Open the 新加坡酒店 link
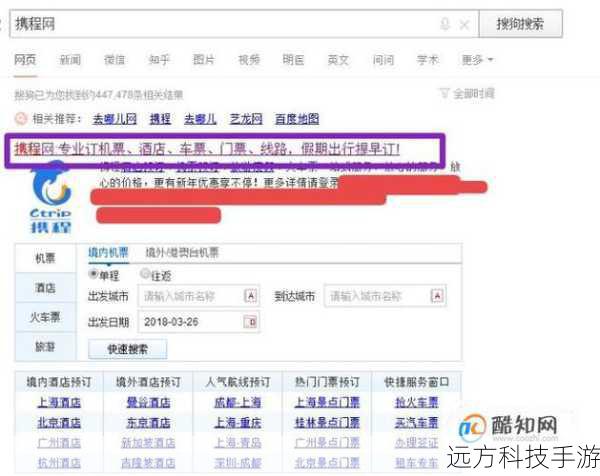This screenshot has width=600, height=476. 148,443
